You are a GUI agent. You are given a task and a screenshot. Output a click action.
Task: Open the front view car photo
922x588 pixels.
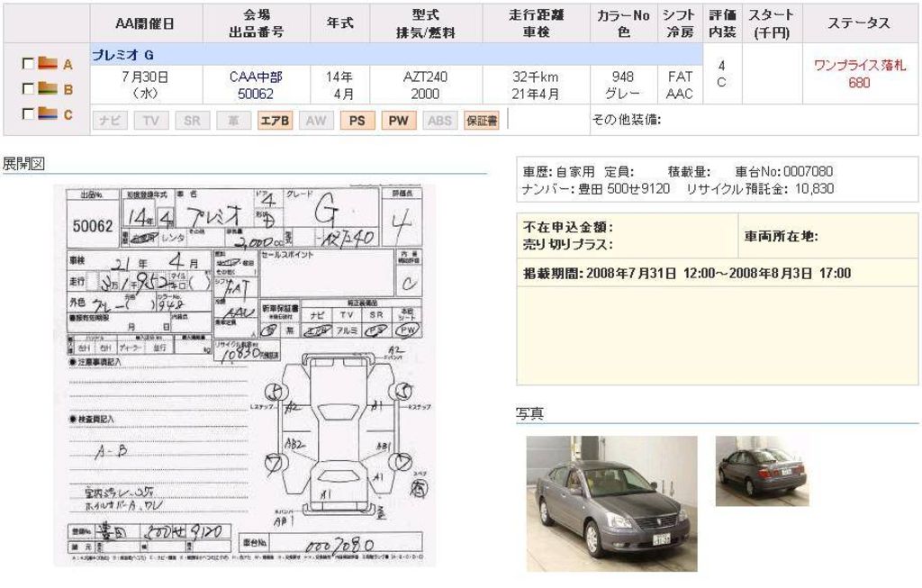point(611,502)
